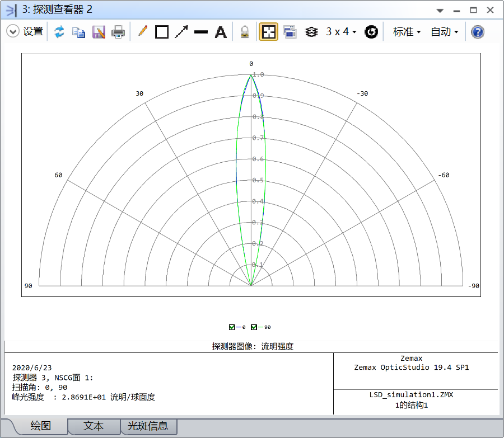Switch to the 光斑信息 tab
The width and height of the screenshot is (504, 438).
(x=148, y=426)
